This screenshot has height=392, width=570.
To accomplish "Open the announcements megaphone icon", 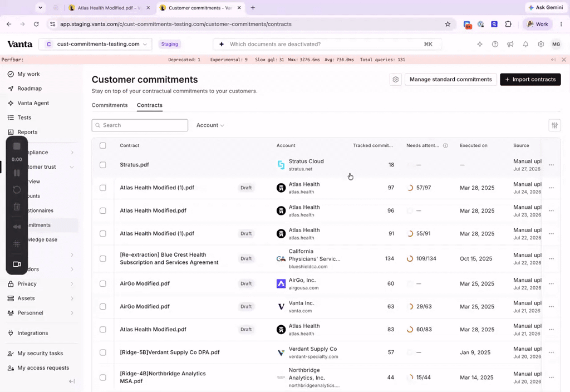I will (510, 44).
